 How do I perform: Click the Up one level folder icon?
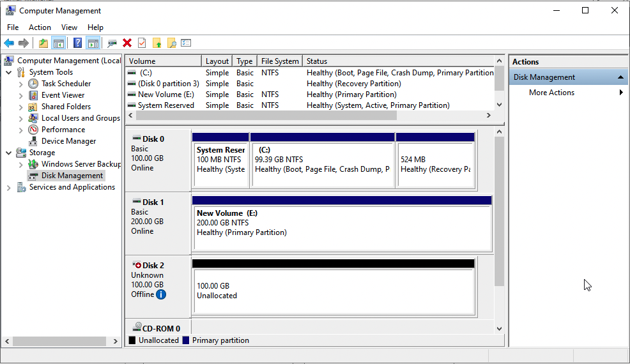pos(43,43)
